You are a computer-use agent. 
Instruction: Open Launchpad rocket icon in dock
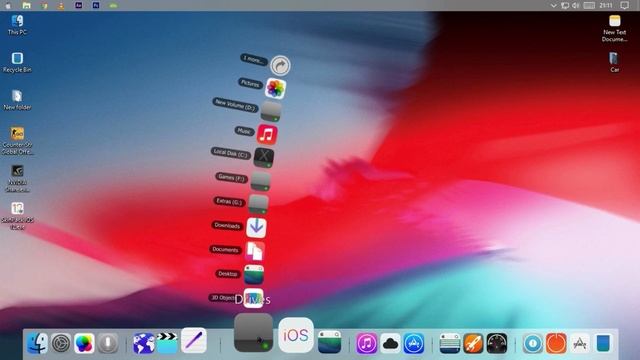click(x=473, y=343)
